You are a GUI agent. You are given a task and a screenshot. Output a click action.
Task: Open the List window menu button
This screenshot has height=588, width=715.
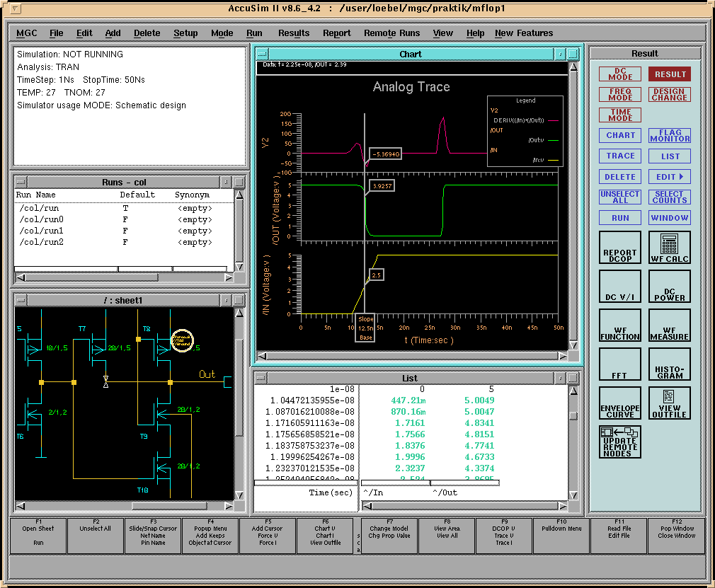pos(261,378)
